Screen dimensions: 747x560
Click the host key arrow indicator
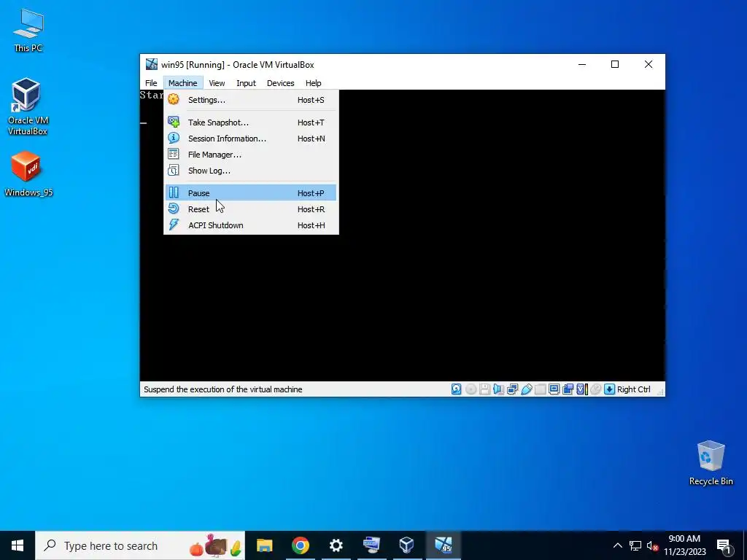click(609, 389)
